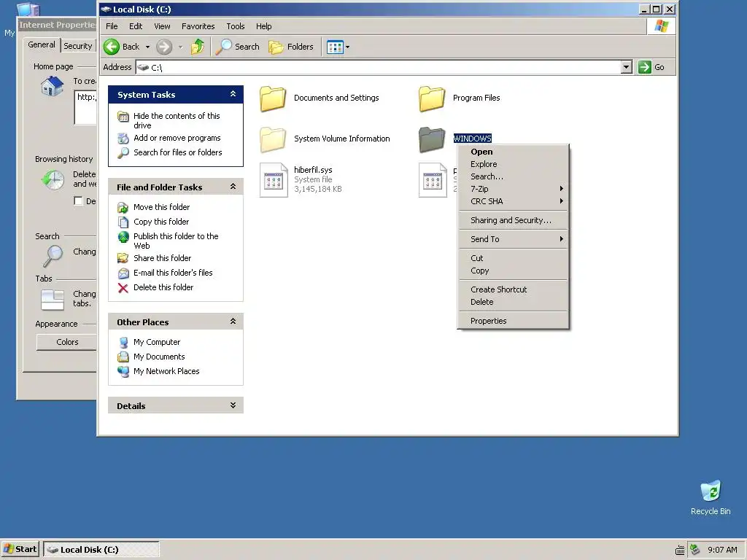Expand the Details panel
The height and width of the screenshot is (560, 747).
[233, 405]
